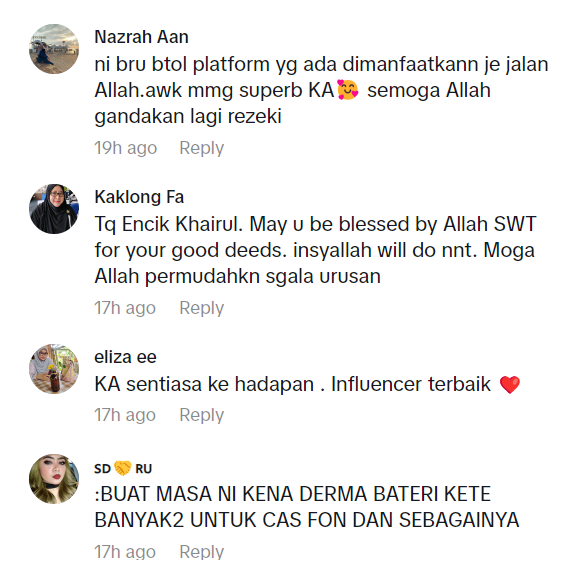Open Kaklong Fa's profile avatar
585x562 pixels.
(x=54, y=209)
